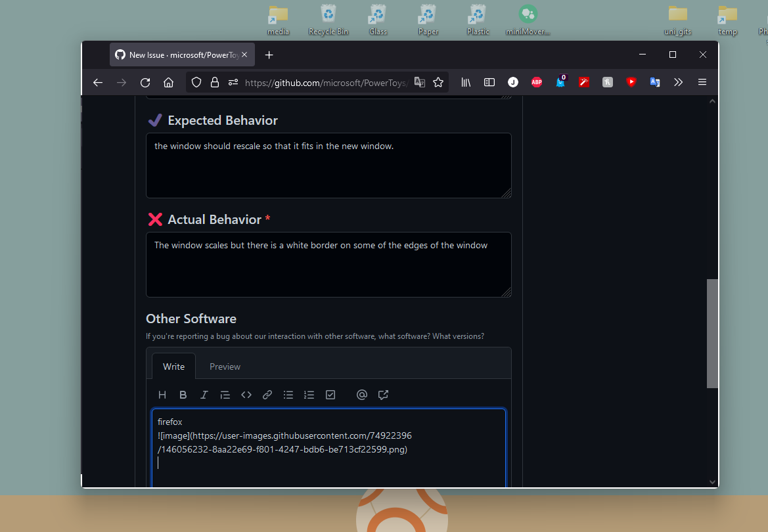The width and height of the screenshot is (768, 532).
Task: Apply bold formatting in the Other Software field
Action: (183, 394)
